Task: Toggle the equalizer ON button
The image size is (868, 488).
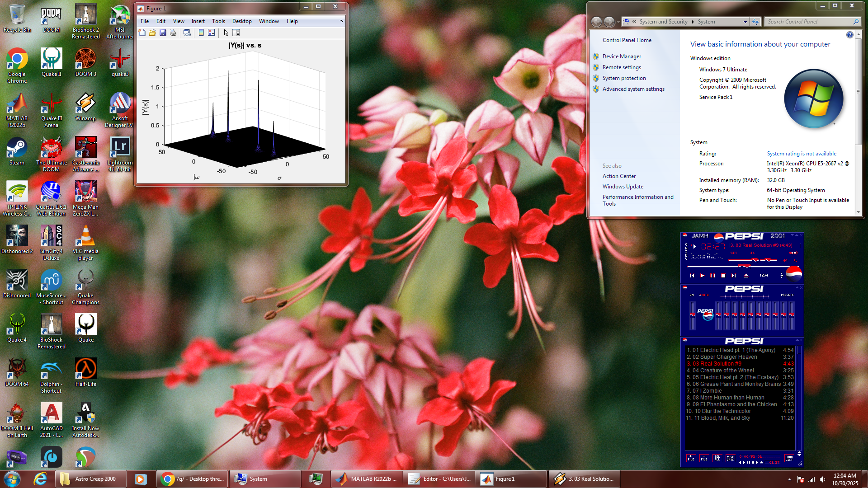Action: [x=692, y=295]
